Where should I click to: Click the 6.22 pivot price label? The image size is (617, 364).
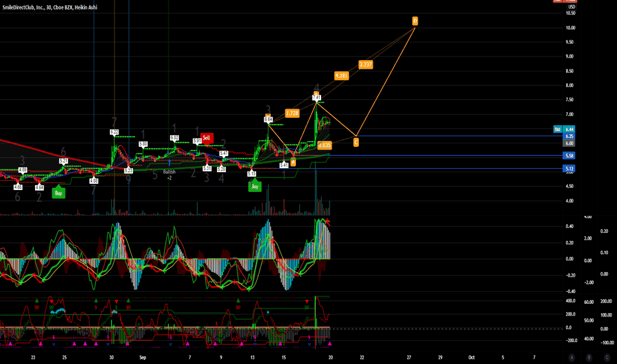[x=114, y=132]
